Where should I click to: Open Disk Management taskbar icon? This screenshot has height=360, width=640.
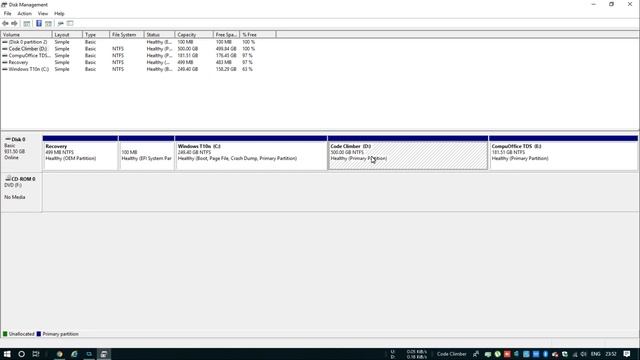point(104,354)
